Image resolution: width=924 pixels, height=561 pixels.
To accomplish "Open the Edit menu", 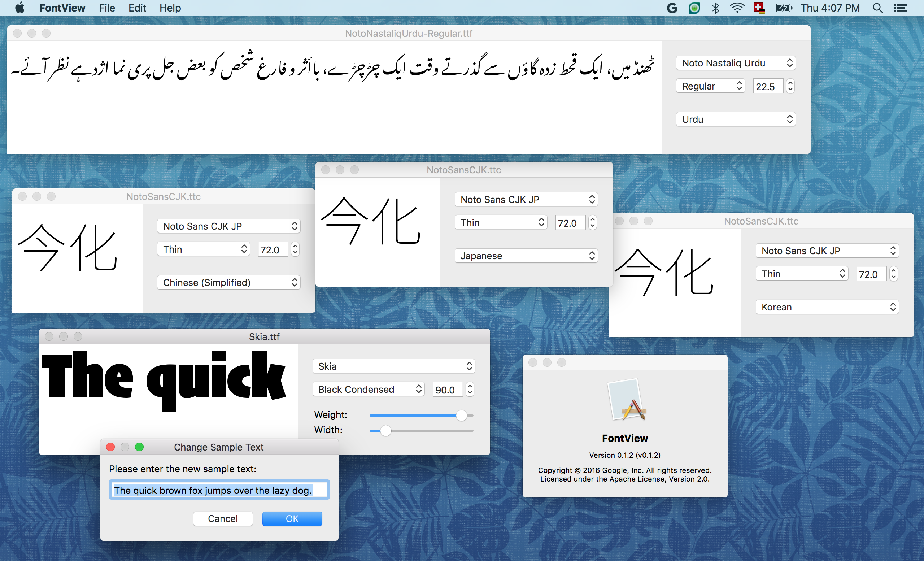I will point(137,8).
